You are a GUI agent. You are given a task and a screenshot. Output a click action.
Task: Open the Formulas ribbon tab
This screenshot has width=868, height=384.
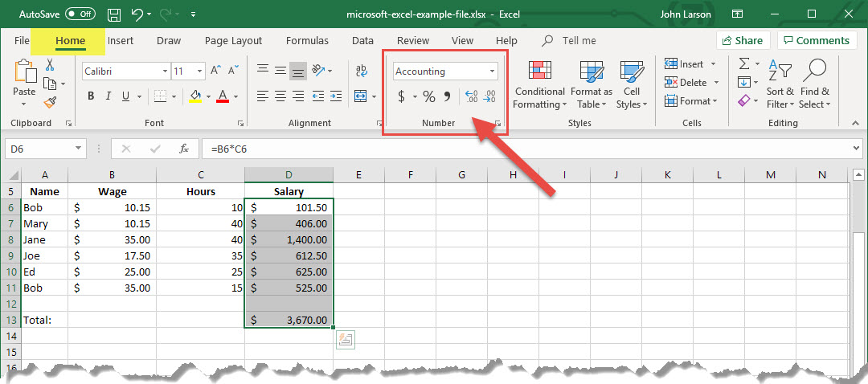coord(307,40)
